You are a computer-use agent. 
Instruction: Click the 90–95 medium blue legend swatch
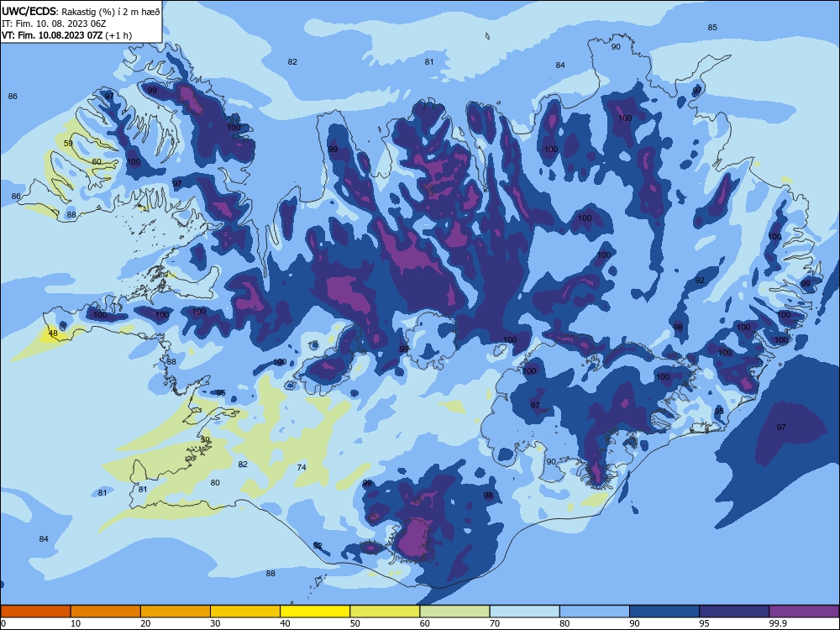[x=664, y=612]
